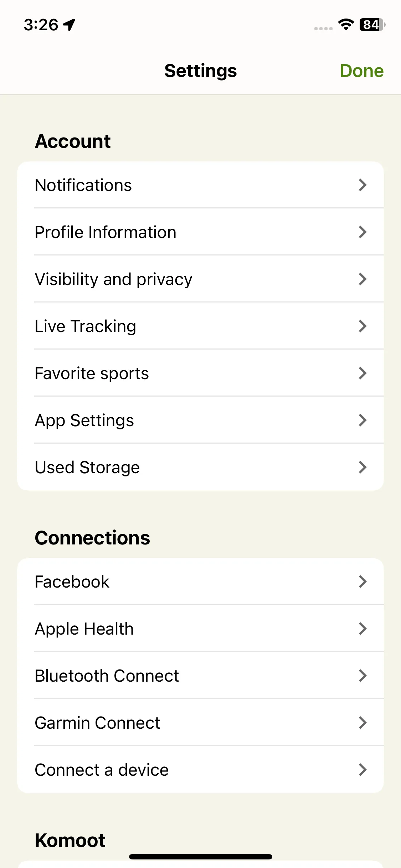Open App Settings
Viewport: 401px width, 868px height.
200,420
